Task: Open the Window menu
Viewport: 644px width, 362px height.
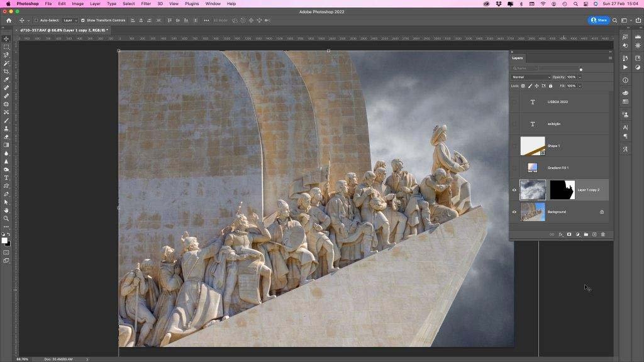Action: click(213, 4)
